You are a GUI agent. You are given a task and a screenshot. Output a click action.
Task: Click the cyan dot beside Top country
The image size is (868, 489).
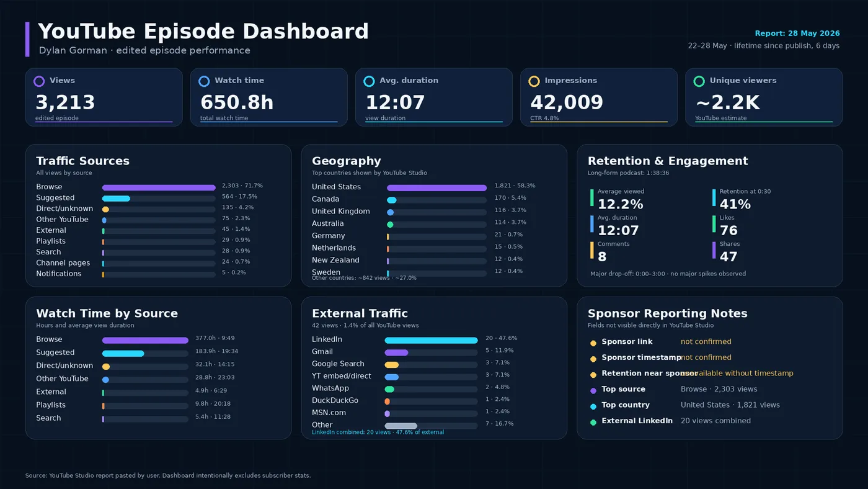click(593, 406)
